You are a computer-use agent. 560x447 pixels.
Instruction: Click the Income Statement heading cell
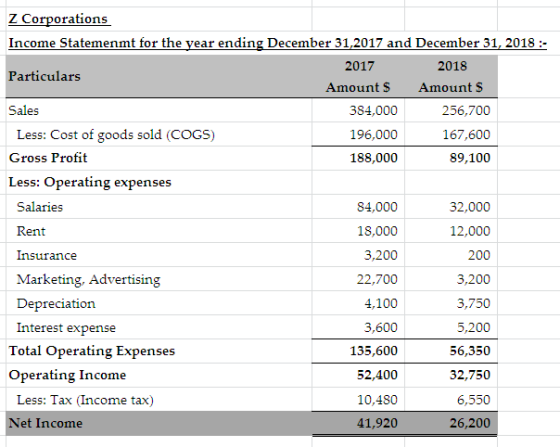click(x=278, y=43)
